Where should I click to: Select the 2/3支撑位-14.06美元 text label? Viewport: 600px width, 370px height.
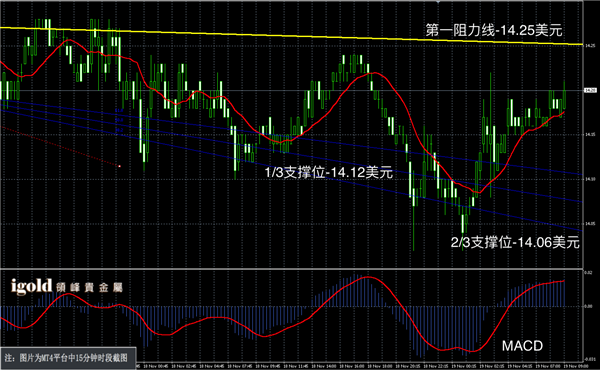pyautogui.click(x=515, y=242)
